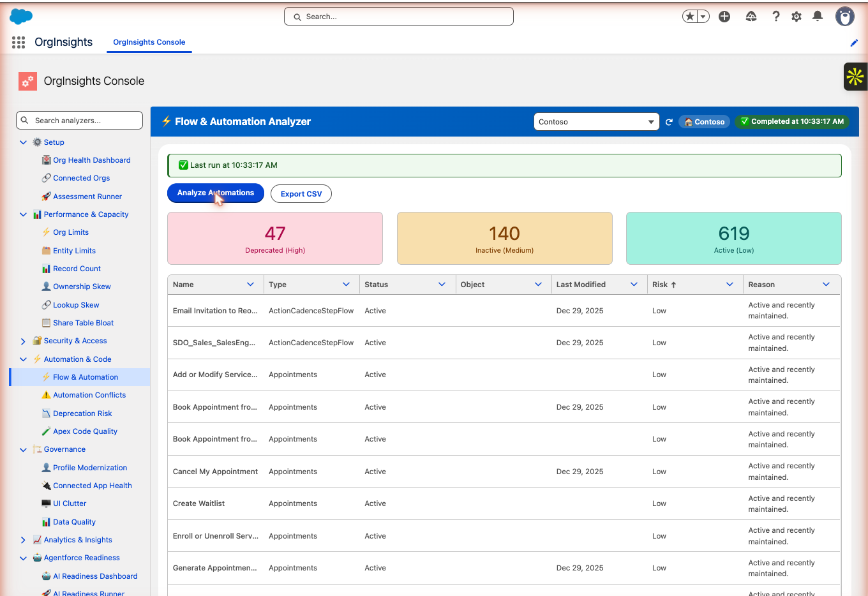The width and height of the screenshot is (868, 596).
Task: Open Data Quality analyzer
Action: click(74, 522)
